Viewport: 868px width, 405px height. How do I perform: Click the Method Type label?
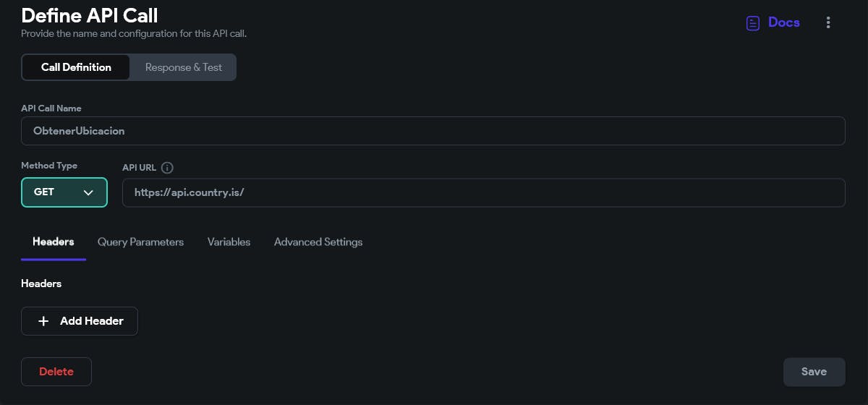(49, 166)
